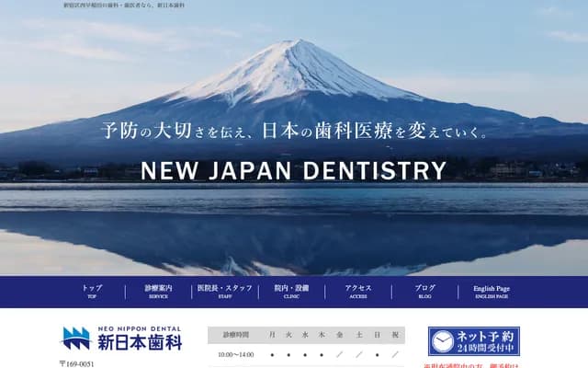Click the 新日本歯科 clinic name logo text
The image size is (588, 368).
point(140,342)
